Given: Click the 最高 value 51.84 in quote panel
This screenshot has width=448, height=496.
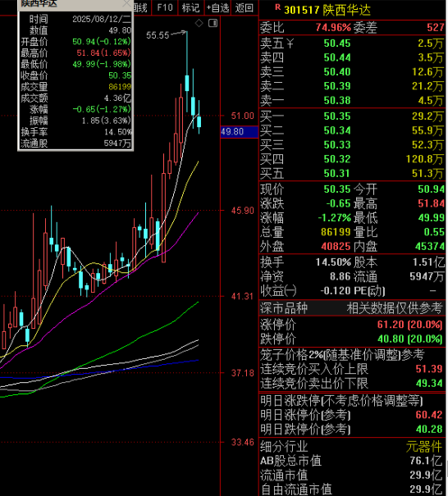Looking at the screenshot, I should click(x=431, y=203).
